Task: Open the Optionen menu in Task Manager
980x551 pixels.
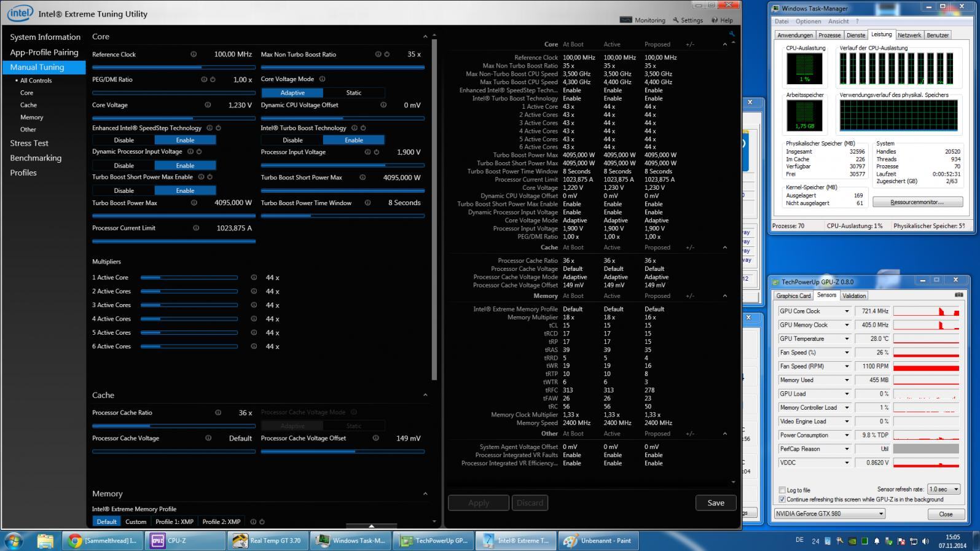Action: pyautogui.click(x=809, y=21)
